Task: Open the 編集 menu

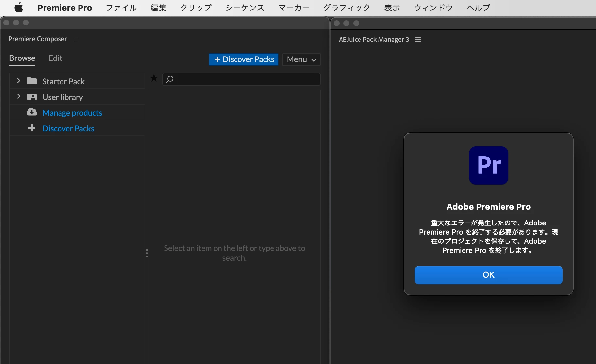Action: pyautogui.click(x=159, y=8)
